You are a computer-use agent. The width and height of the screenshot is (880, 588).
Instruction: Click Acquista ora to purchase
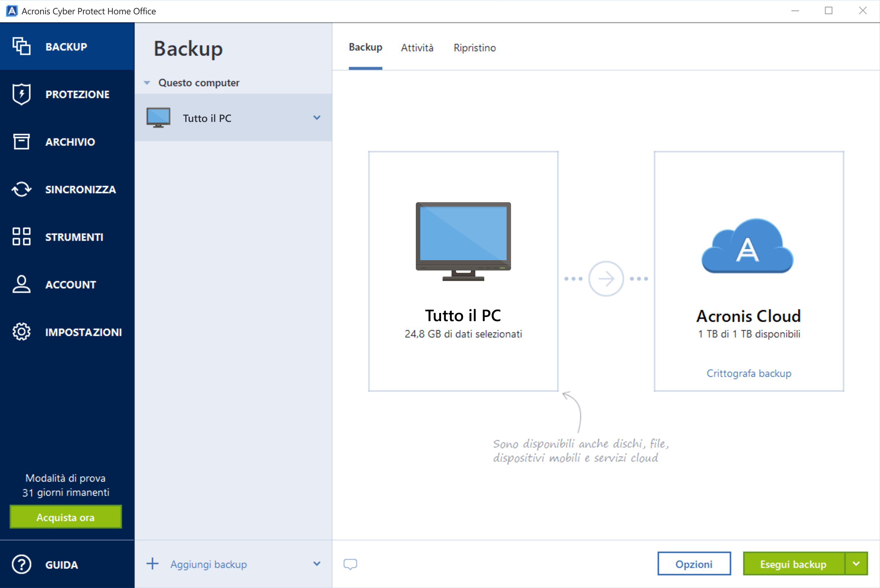click(x=65, y=517)
